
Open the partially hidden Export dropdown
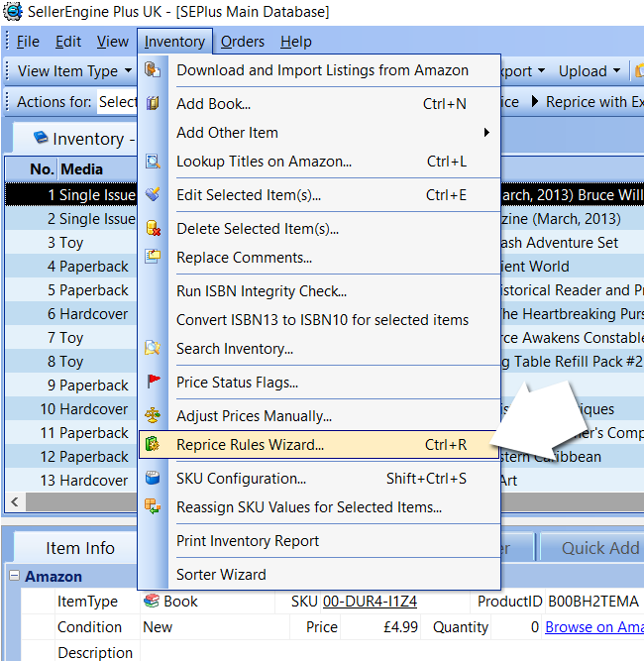tap(523, 70)
